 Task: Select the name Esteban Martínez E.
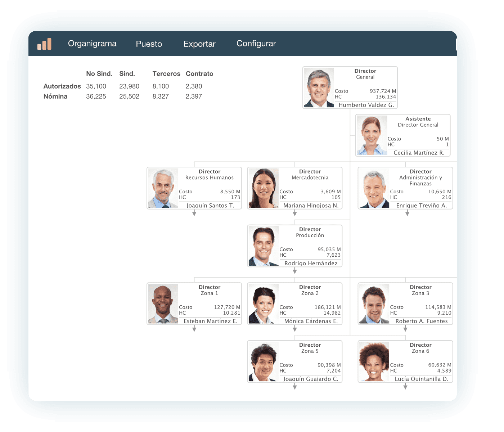pos(210,321)
